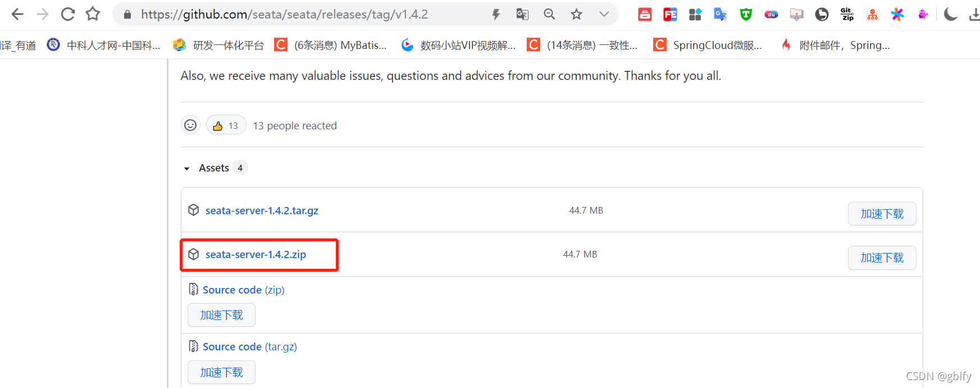The width and height of the screenshot is (980, 388).
Task: Toggle the lightning speed-mode icon in the address bar
Action: [x=496, y=15]
